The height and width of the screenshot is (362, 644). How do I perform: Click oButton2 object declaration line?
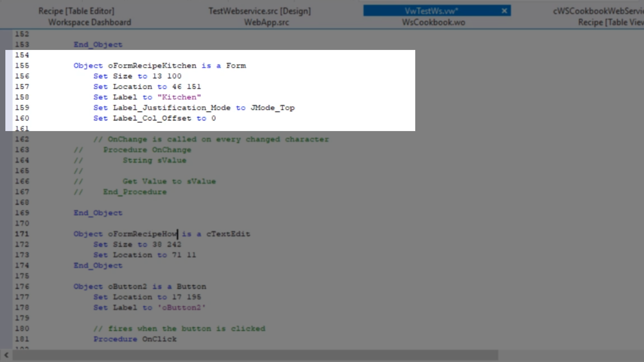click(x=140, y=287)
